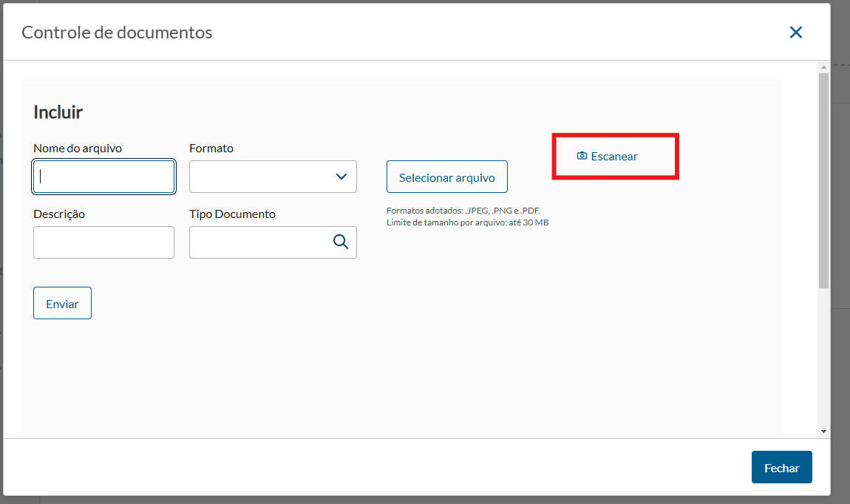Image resolution: width=850 pixels, height=504 pixels.
Task: Click the vertical scrollbar thumb
Action: [x=823, y=180]
